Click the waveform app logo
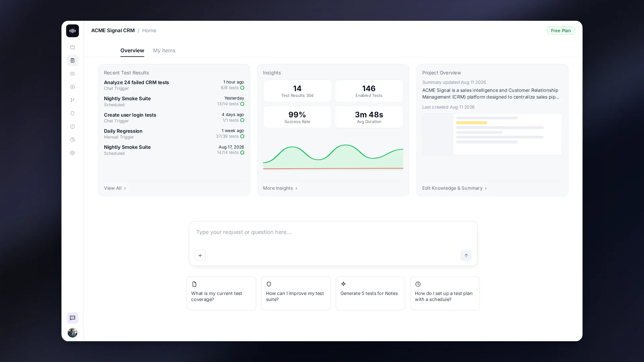 click(72, 31)
